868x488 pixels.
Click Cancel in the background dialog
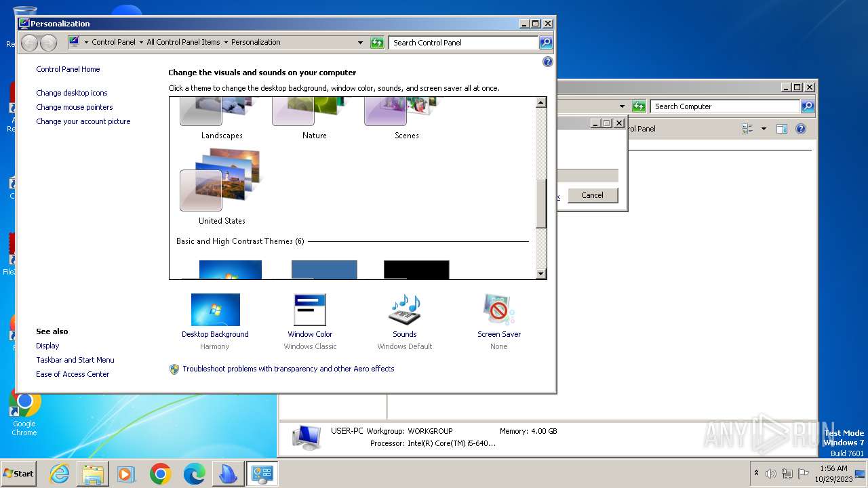point(592,195)
